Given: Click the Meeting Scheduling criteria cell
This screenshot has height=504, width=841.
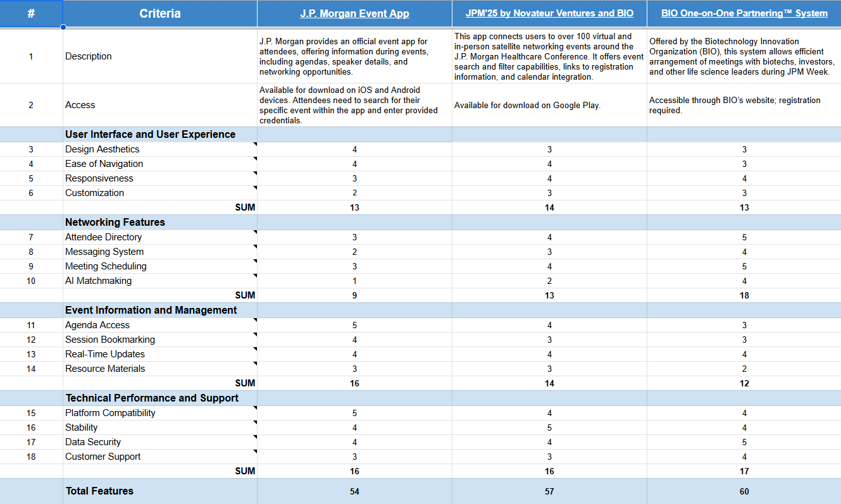Looking at the screenshot, I should (x=106, y=266).
